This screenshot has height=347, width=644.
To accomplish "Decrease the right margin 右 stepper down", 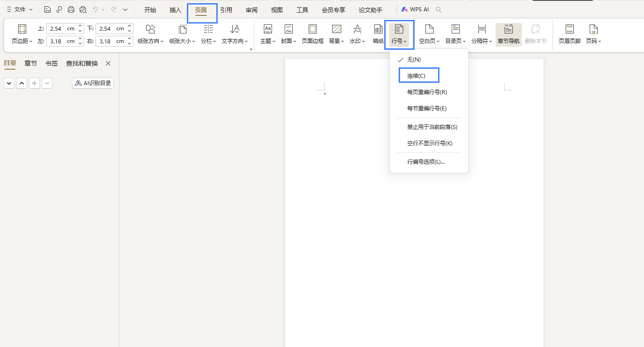I will coord(129,43).
